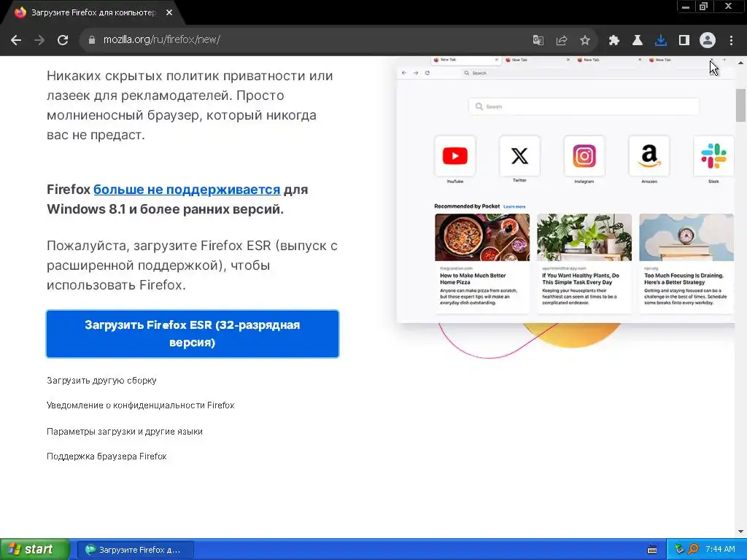This screenshot has height=560, width=747.
Task: Open the Extensions puzzle icon
Action: click(614, 40)
